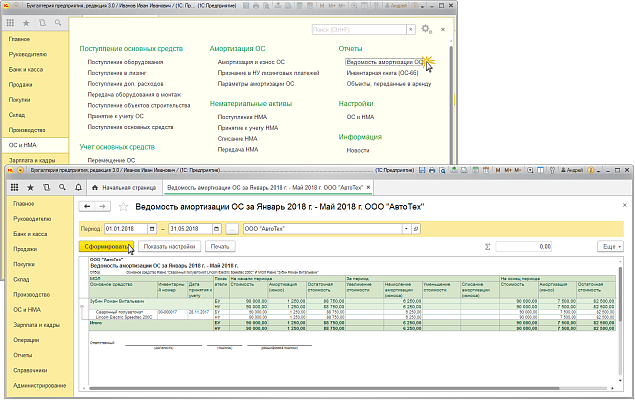Viewport: 635px width, 400px height.
Task: Expand the Еще dropdown menu
Action: click(x=608, y=246)
